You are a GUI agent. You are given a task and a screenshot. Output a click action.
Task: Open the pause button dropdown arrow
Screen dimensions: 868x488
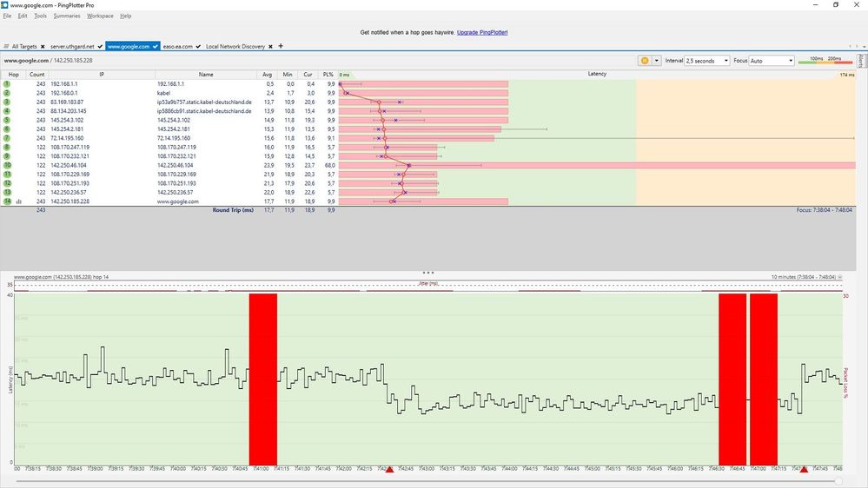(657, 60)
